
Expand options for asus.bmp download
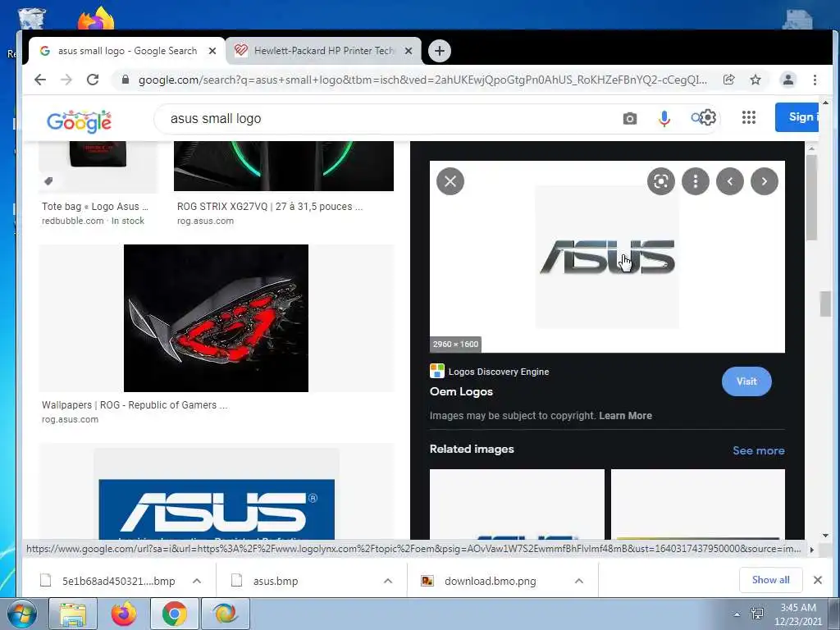click(x=388, y=581)
